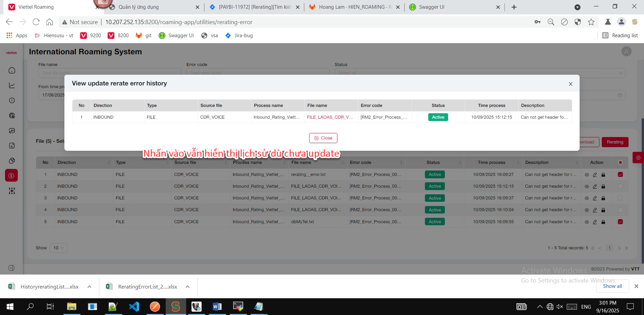This screenshot has height=315, width=644.
Task: Open the FILE_LAOAS_CDR_V file name link
Action: (x=330, y=117)
